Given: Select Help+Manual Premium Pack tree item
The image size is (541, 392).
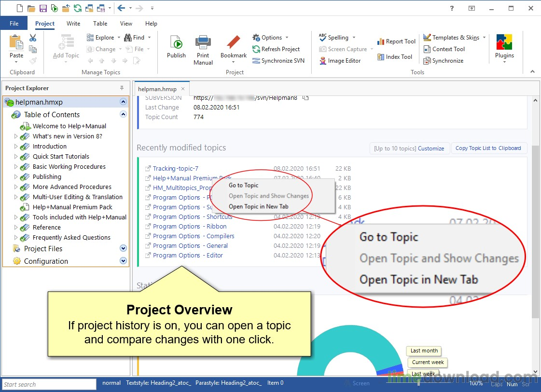Looking at the screenshot, I should pos(72,207).
